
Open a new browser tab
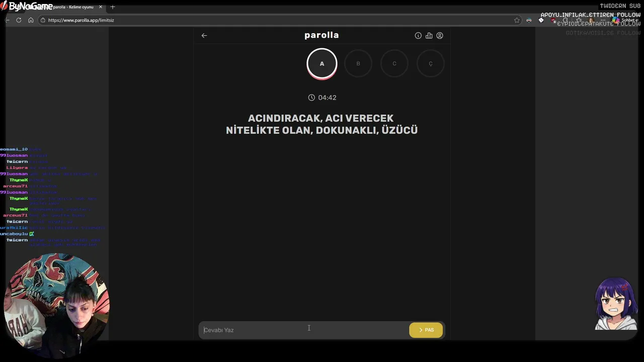tap(113, 7)
